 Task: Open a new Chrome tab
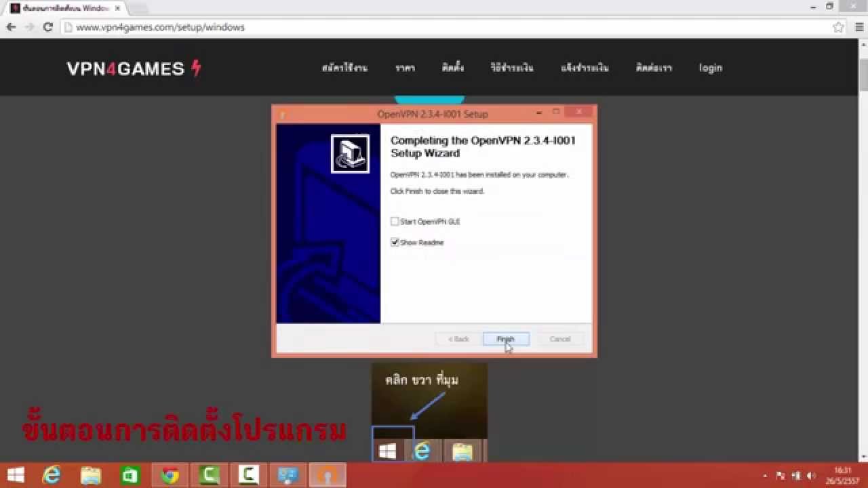click(x=138, y=9)
